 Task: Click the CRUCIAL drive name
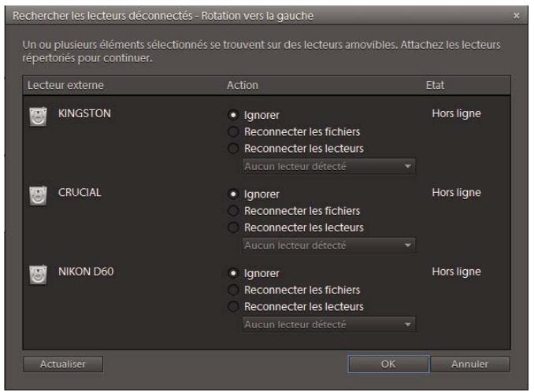(80, 192)
